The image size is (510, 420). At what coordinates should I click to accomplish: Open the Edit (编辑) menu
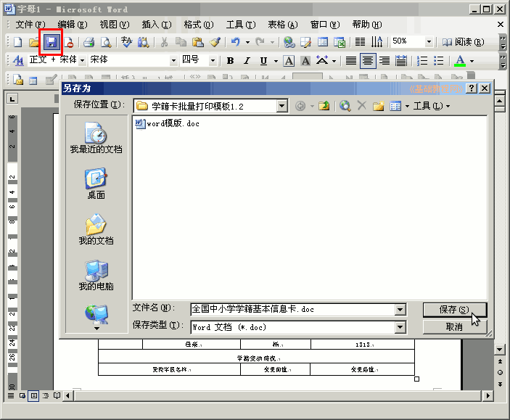click(73, 25)
